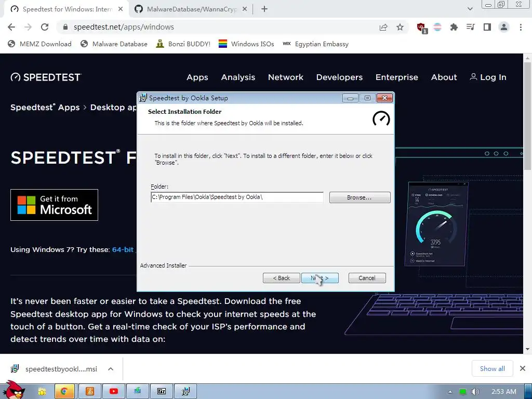Screen dimensions: 532x399
Task: Open a new browser tab
Action: (x=264, y=9)
